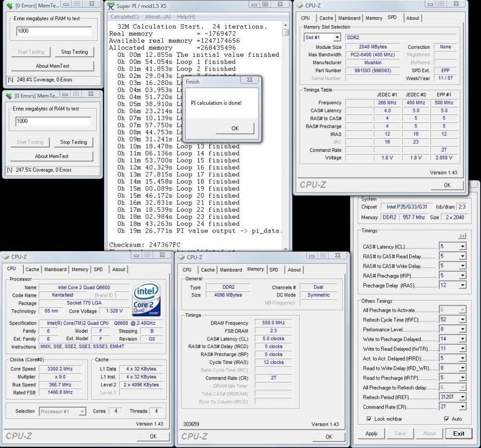
Task: Click the CPU-Z icon in the CPU window title bar
Action: click(6, 257)
